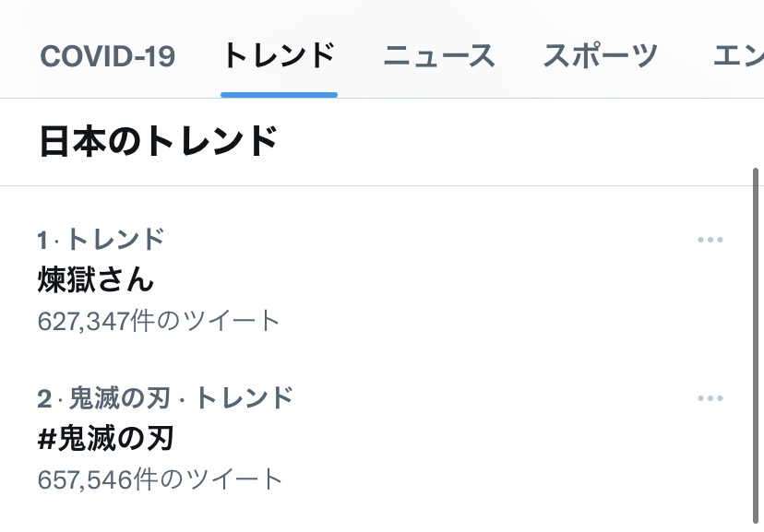Screen dimensions: 764x532
Task: Switch to the COVID-19 tab
Action: tap(107, 56)
